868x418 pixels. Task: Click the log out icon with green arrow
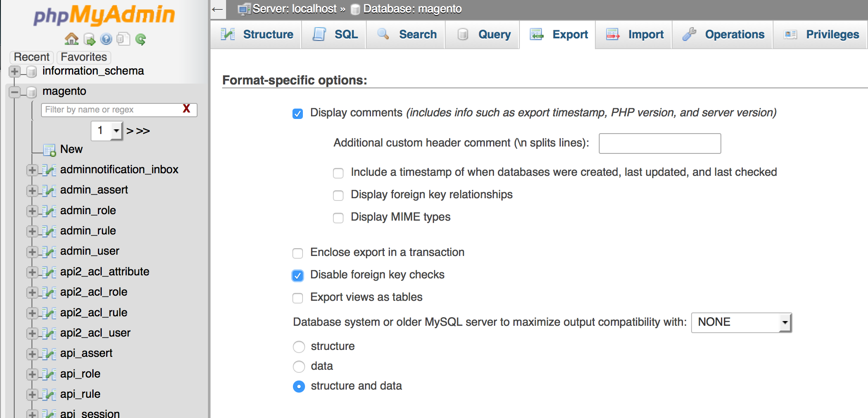click(x=89, y=40)
